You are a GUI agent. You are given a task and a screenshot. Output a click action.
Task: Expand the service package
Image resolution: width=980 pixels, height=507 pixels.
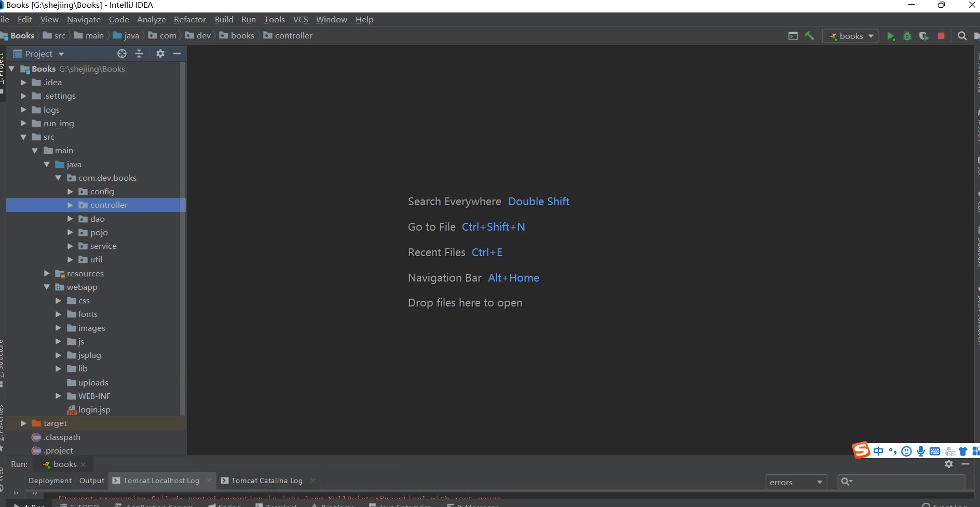[70, 246]
